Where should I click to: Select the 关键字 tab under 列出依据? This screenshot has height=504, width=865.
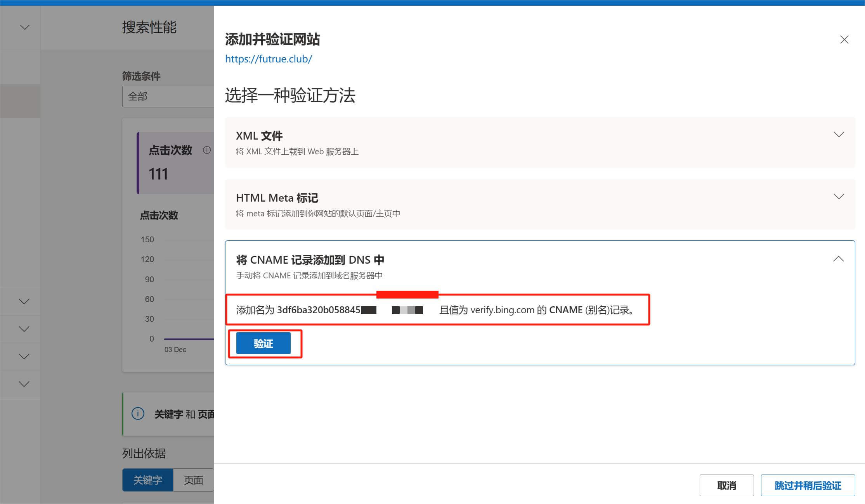(148, 480)
